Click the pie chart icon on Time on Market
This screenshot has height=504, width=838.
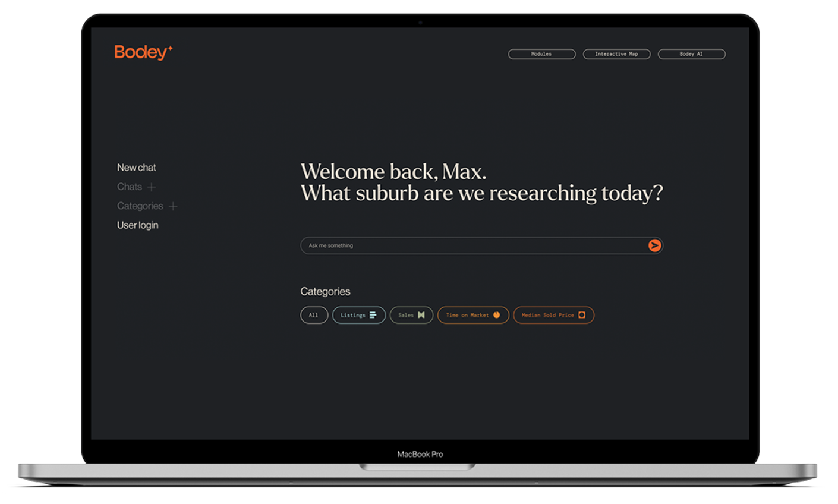[x=497, y=315]
